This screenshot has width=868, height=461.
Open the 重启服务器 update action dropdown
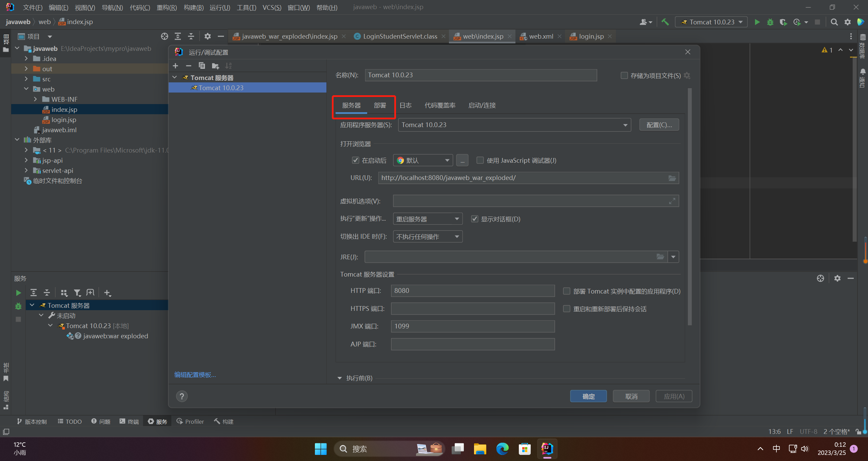click(x=428, y=219)
